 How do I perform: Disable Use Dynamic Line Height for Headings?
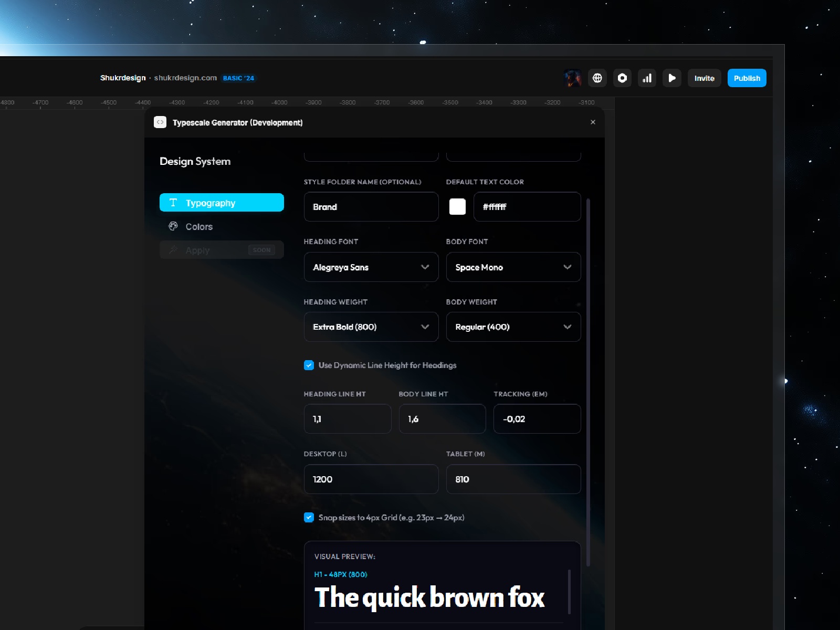[309, 365]
